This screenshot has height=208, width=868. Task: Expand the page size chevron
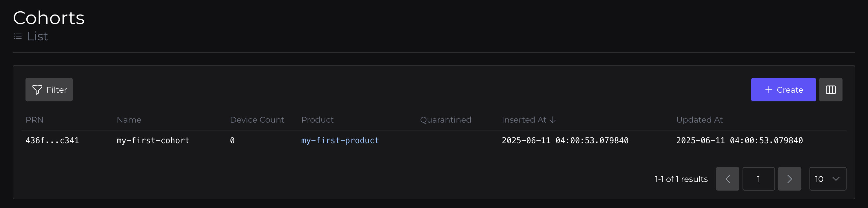coord(836,179)
